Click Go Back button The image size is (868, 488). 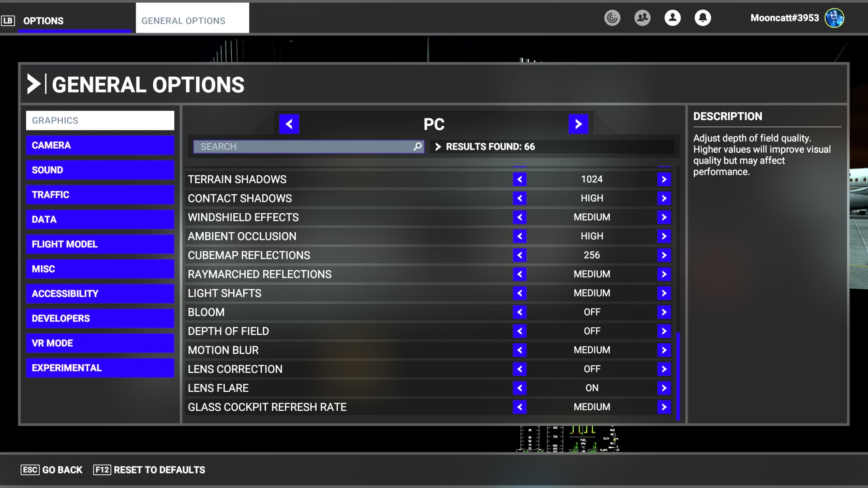52,470
